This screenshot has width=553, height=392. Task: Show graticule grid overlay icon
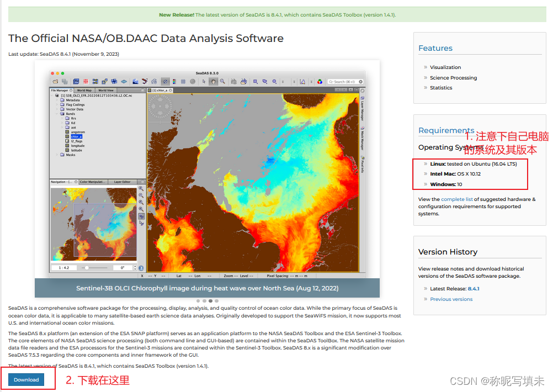click(x=183, y=82)
